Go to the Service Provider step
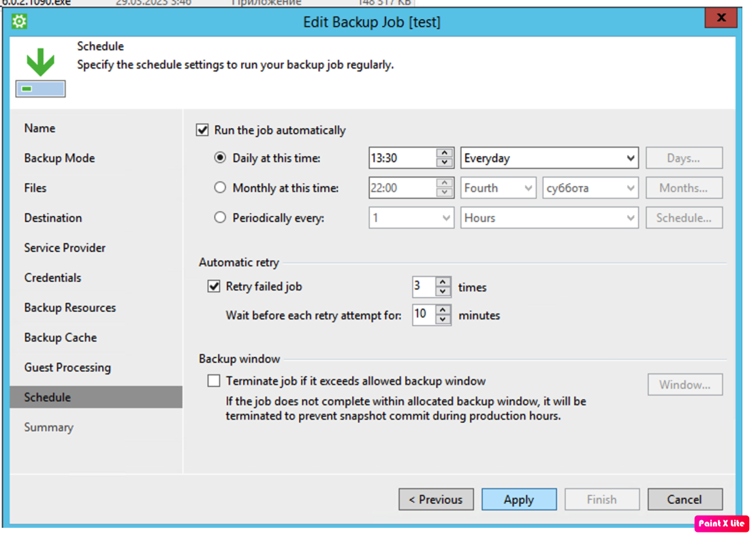756x538 pixels. pyautogui.click(x=65, y=248)
